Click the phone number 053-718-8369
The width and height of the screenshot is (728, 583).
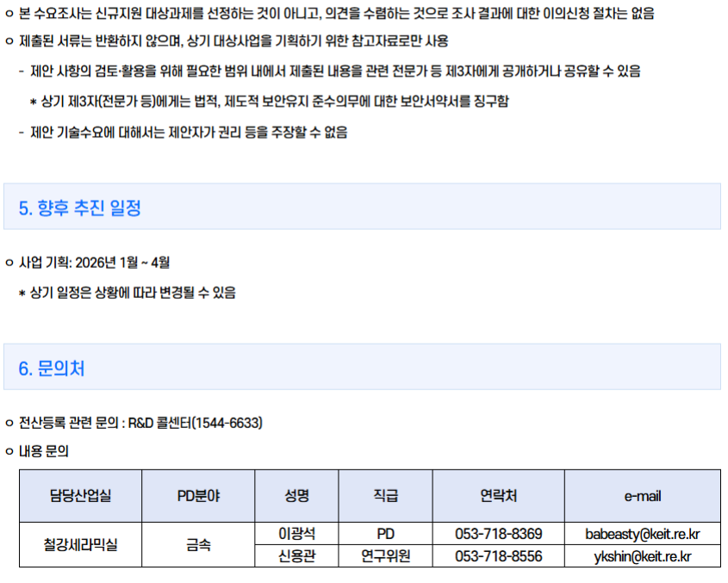click(x=498, y=534)
